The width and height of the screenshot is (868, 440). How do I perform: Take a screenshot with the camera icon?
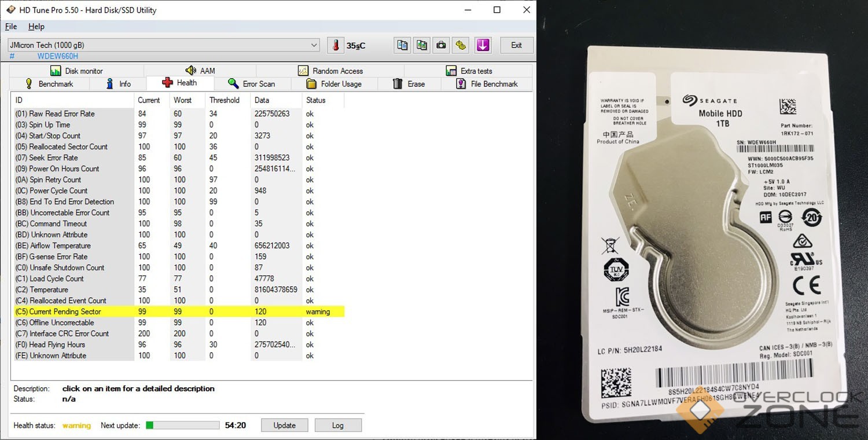pyautogui.click(x=441, y=45)
